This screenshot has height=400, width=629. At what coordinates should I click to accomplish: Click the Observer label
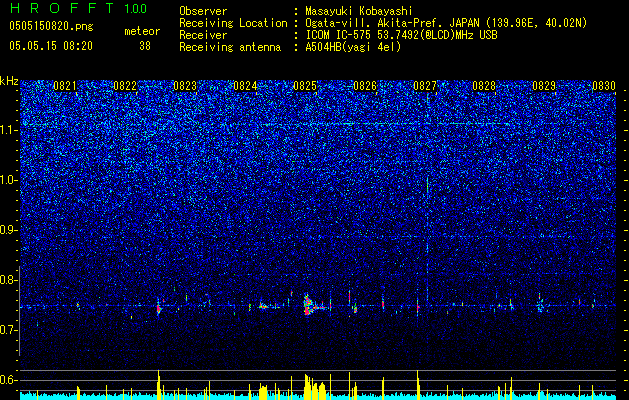click(203, 11)
